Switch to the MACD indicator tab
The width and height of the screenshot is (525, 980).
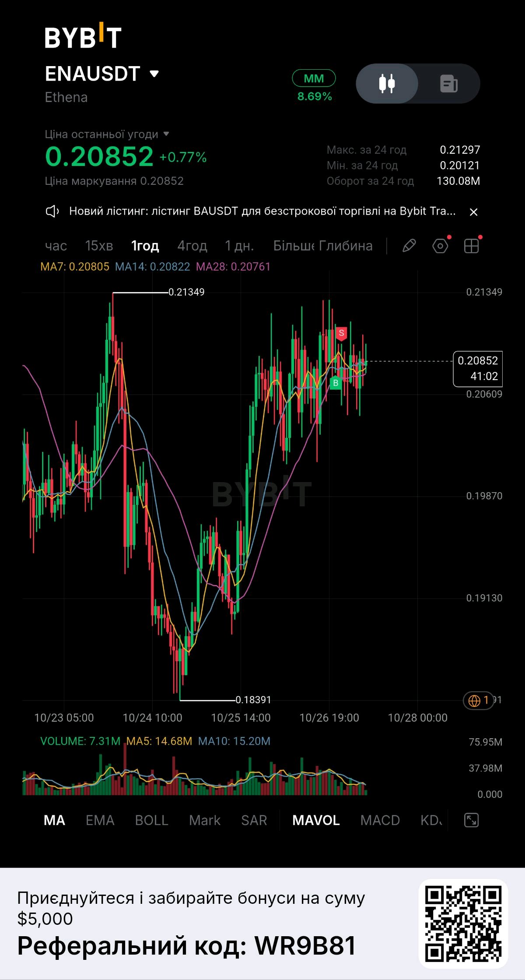point(380,820)
